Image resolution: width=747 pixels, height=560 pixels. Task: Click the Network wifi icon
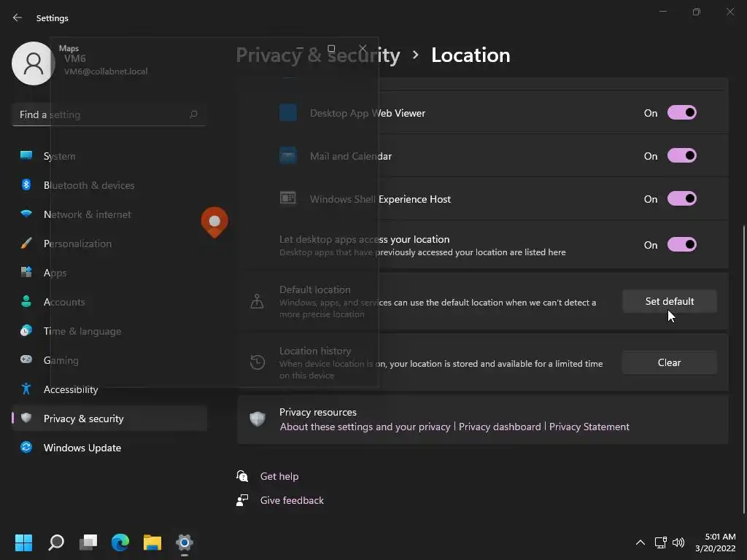[x=26, y=214]
